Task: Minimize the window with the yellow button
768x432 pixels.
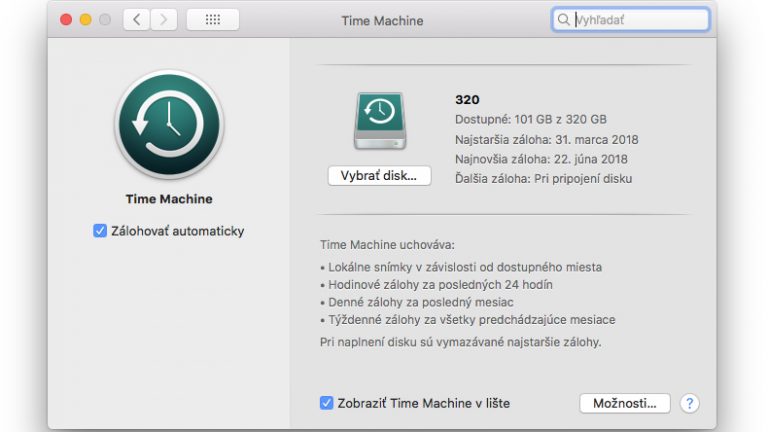Action: pos(86,20)
